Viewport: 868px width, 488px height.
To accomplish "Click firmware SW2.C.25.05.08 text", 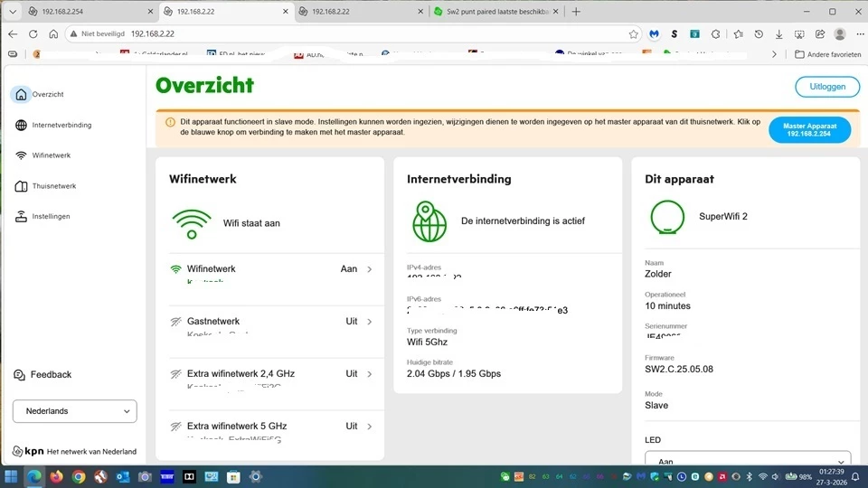I will point(679,370).
